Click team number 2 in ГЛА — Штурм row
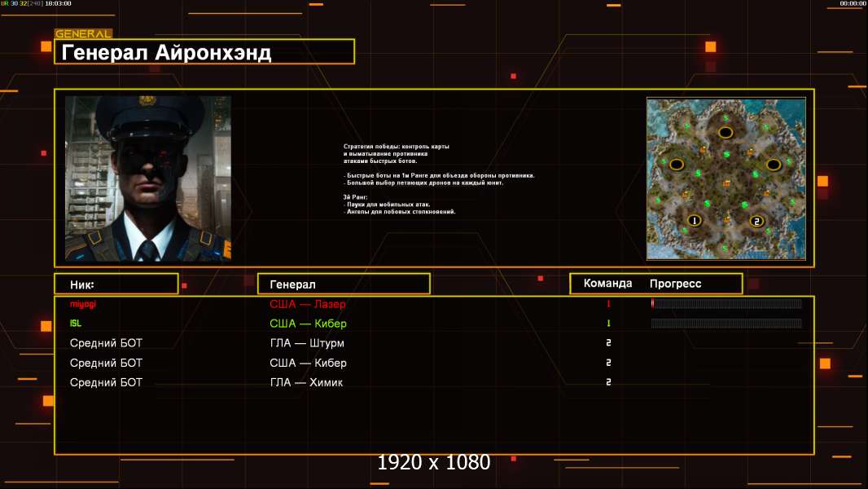 pos(608,343)
